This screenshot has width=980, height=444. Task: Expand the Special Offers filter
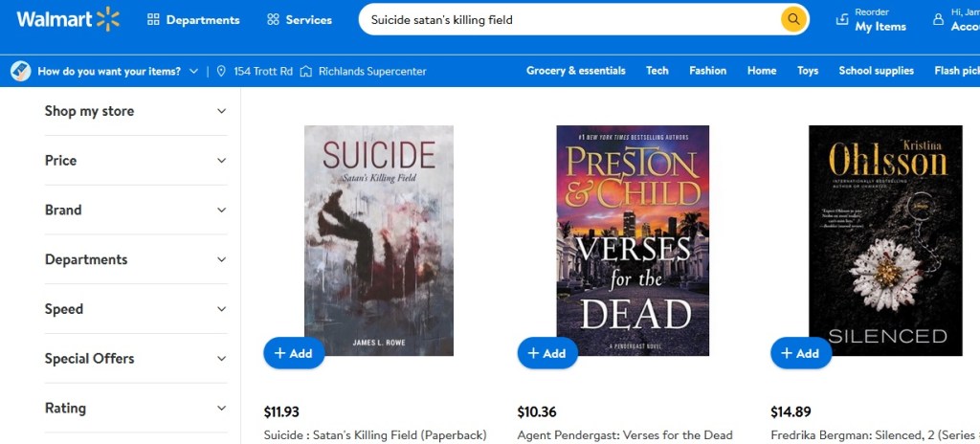pos(135,359)
